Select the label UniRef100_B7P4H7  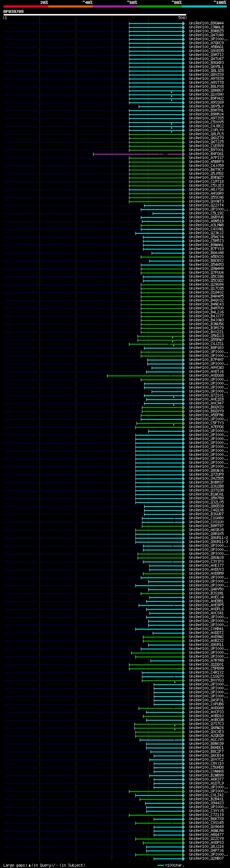pos(206,360)
